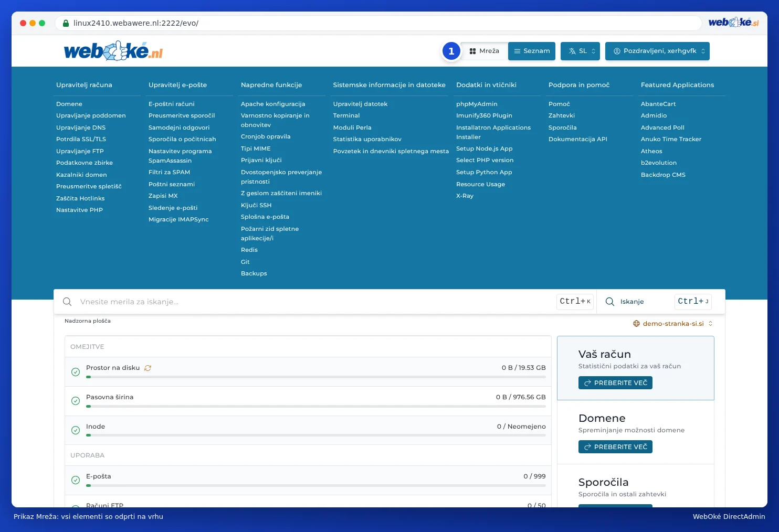Image resolution: width=779 pixels, height=532 pixels.
Task: Open the Terminal menu item
Action: tap(346, 115)
